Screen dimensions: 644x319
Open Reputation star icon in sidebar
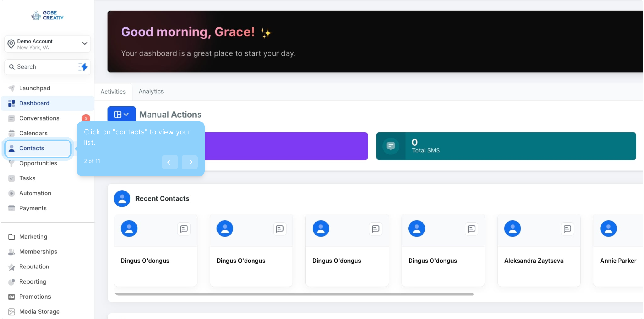pos(12,267)
